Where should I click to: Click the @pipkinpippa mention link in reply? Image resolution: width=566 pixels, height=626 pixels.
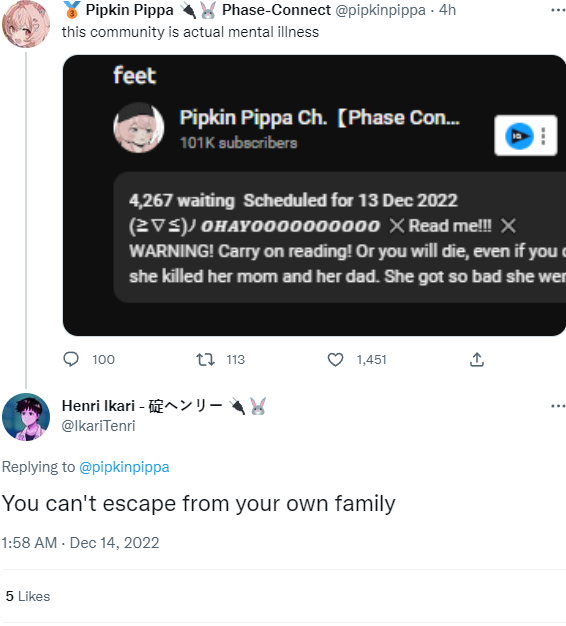pos(124,467)
